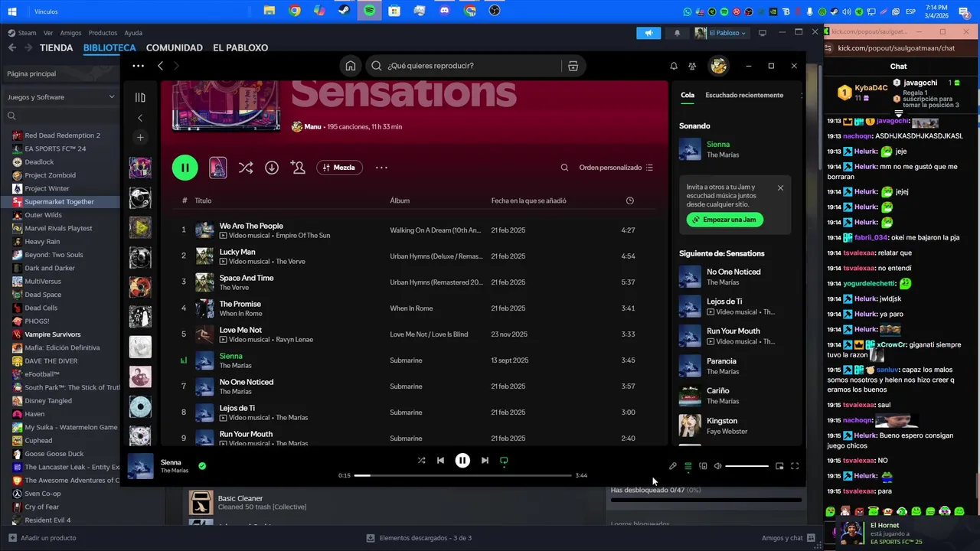Open Orden personalizado sort dropdown
This screenshot has width=980, height=551.
click(x=616, y=168)
